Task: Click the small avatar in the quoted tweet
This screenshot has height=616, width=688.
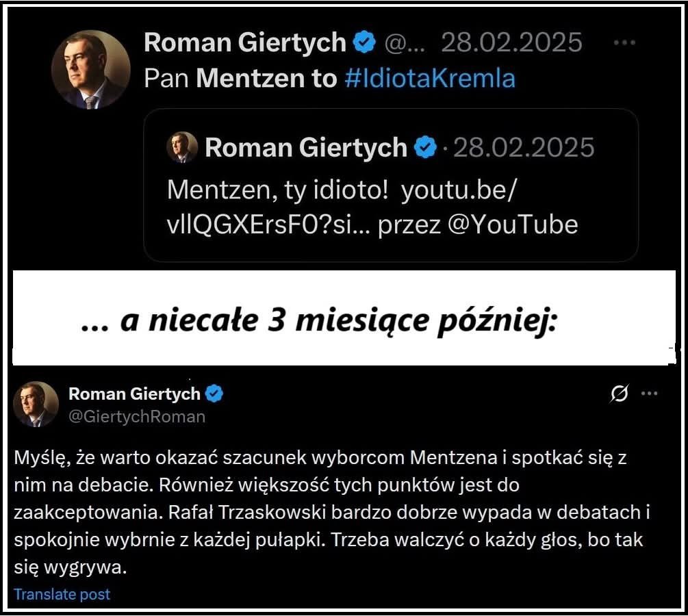Action: click(182, 147)
